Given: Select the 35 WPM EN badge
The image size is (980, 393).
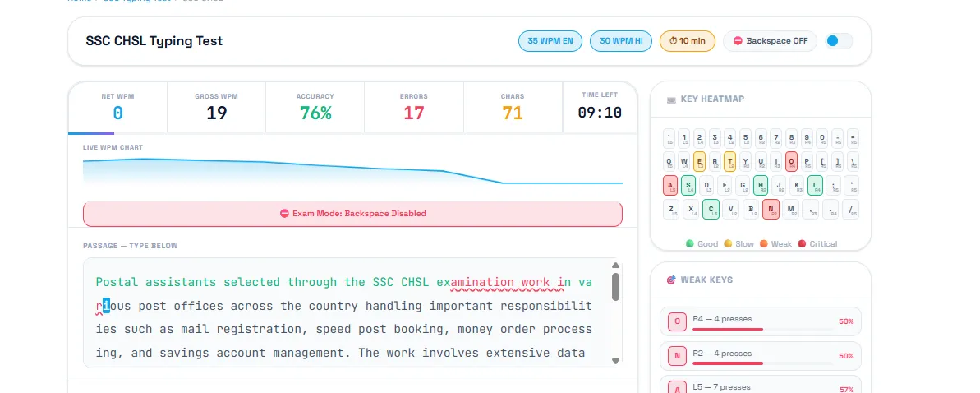Looking at the screenshot, I should [x=550, y=41].
